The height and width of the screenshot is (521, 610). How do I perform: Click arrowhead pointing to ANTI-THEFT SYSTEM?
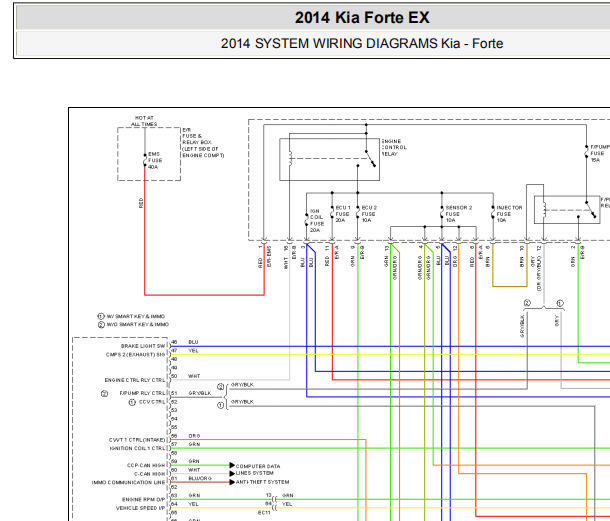(x=232, y=482)
